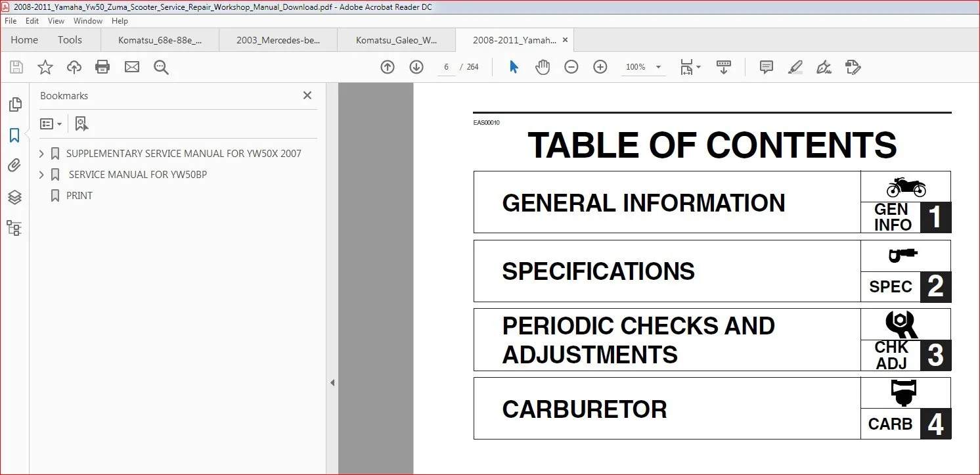Image resolution: width=980 pixels, height=475 pixels.
Task: Click the zoom out minus icon
Action: pos(571,67)
